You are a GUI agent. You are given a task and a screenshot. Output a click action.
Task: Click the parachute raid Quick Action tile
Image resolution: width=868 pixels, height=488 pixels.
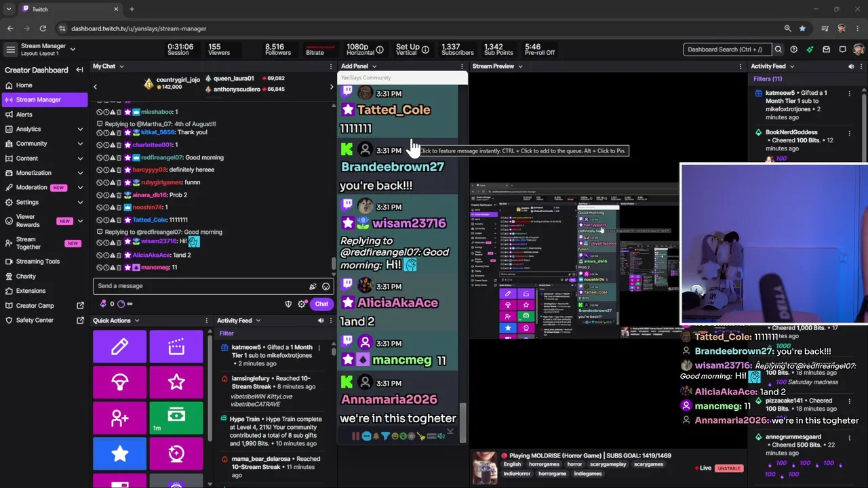tap(119, 382)
